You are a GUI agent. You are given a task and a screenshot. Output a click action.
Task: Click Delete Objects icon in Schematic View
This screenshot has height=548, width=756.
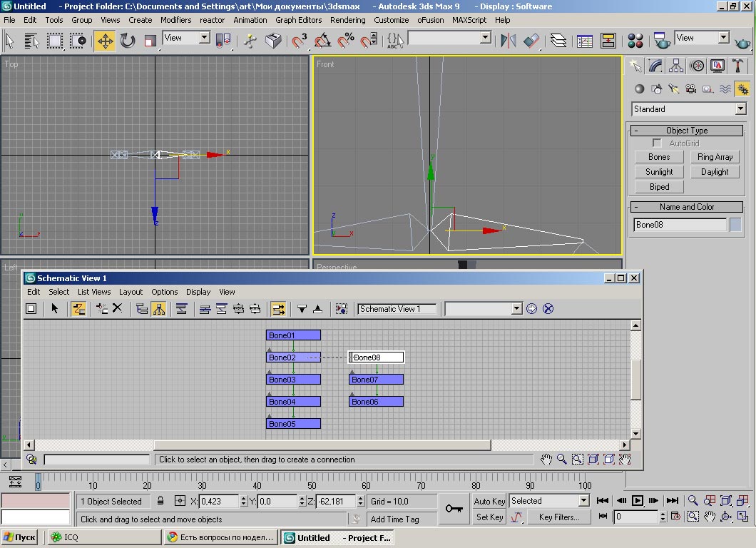click(x=118, y=309)
